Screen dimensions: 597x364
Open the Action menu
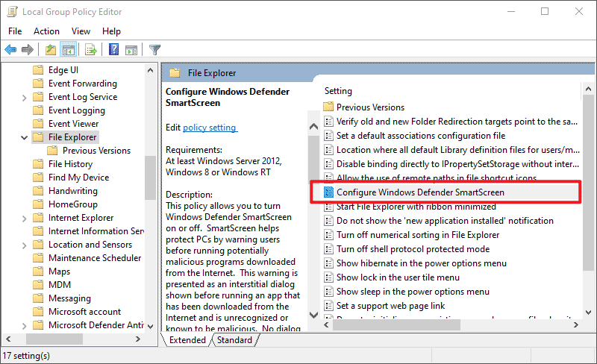[x=46, y=31]
